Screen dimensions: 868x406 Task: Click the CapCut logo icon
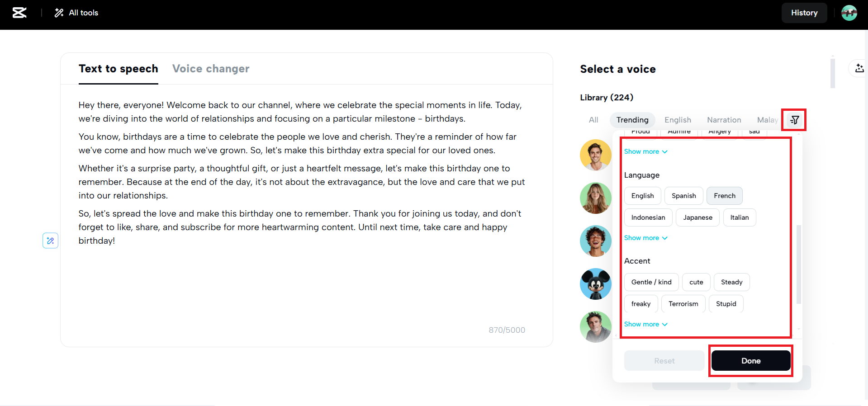[x=19, y=13]
